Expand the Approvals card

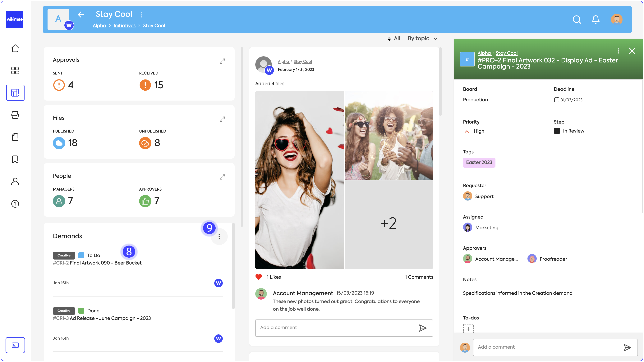pos(222,61)
